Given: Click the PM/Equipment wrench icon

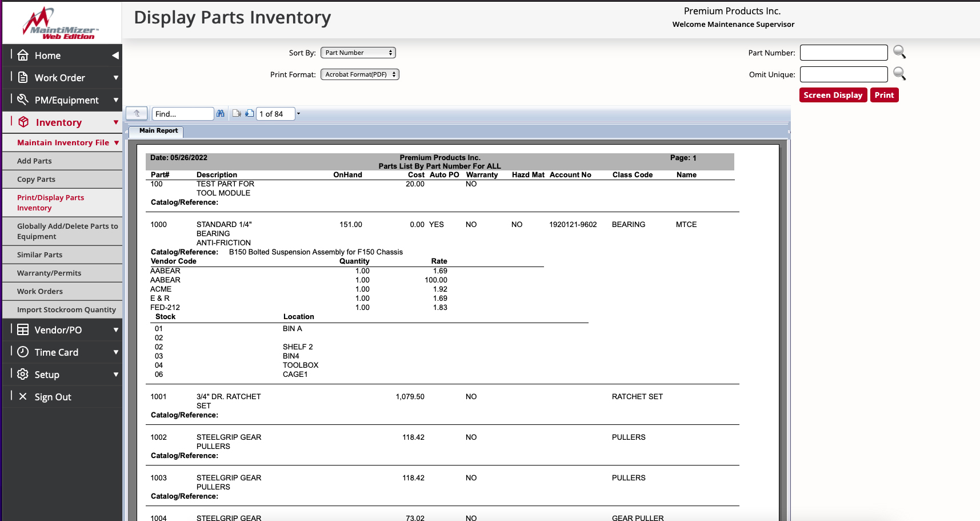Looking at the screenshot, I should point(22,100).
